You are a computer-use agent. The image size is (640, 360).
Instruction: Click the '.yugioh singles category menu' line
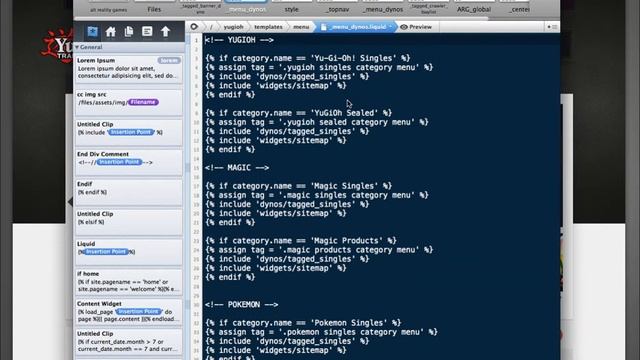319,67
